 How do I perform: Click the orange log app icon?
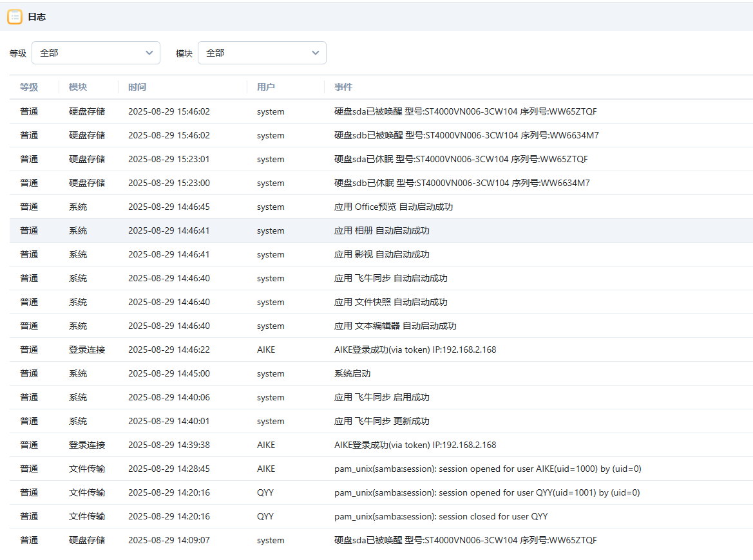pos(15,17)
